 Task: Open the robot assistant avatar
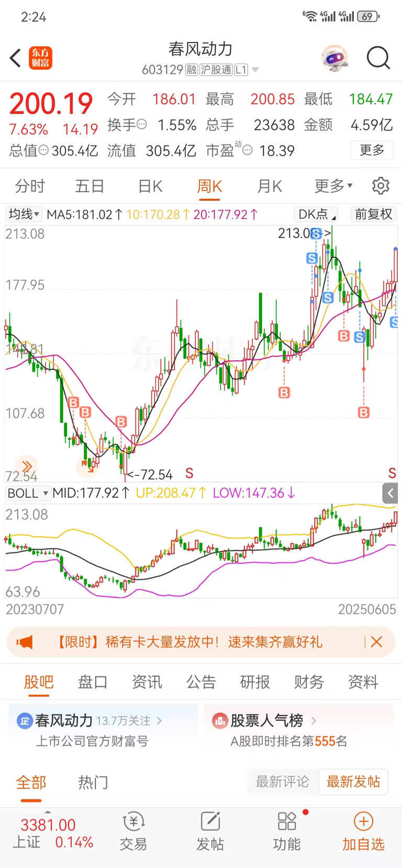(334, 58)
